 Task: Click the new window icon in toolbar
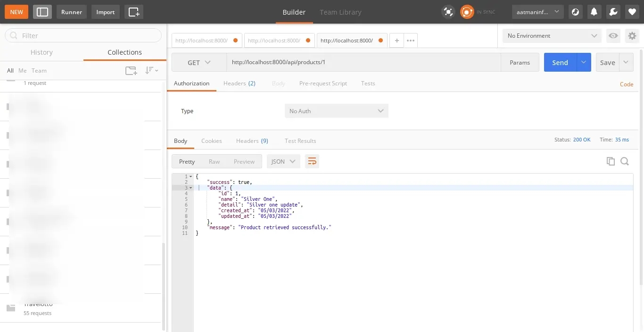click(134, 12)
